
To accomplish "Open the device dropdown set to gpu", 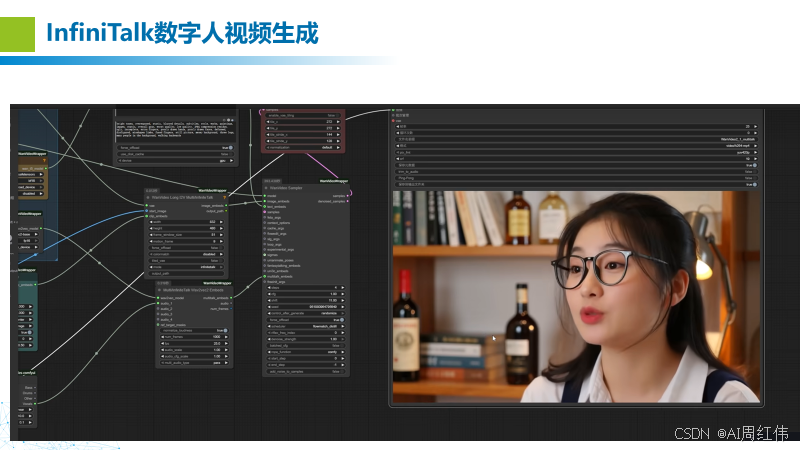I will pyautogui.click(x=175, y=161).
